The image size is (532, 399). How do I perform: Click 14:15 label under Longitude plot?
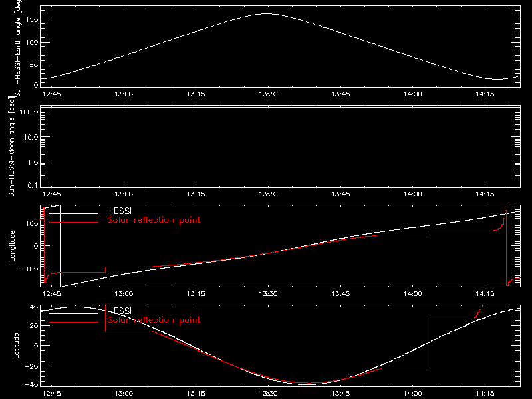[485, 293]
